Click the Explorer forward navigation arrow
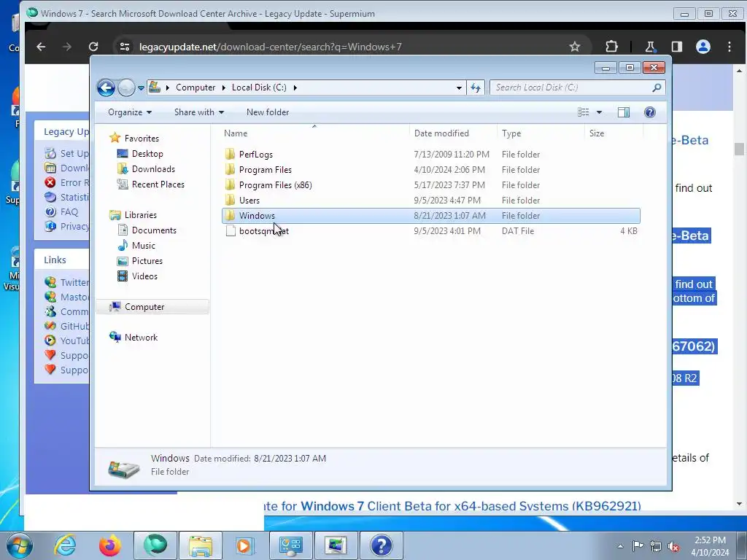 tap(126, 87)
